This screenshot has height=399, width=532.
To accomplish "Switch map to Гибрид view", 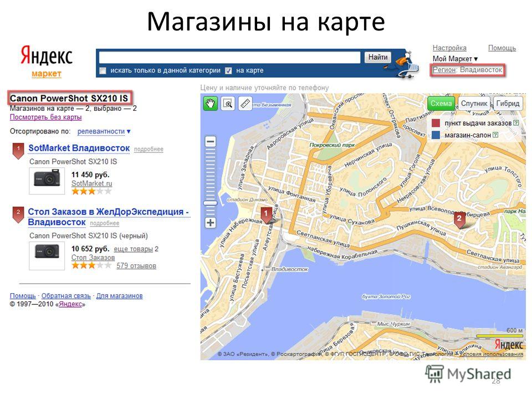I will tap(508, 104).
